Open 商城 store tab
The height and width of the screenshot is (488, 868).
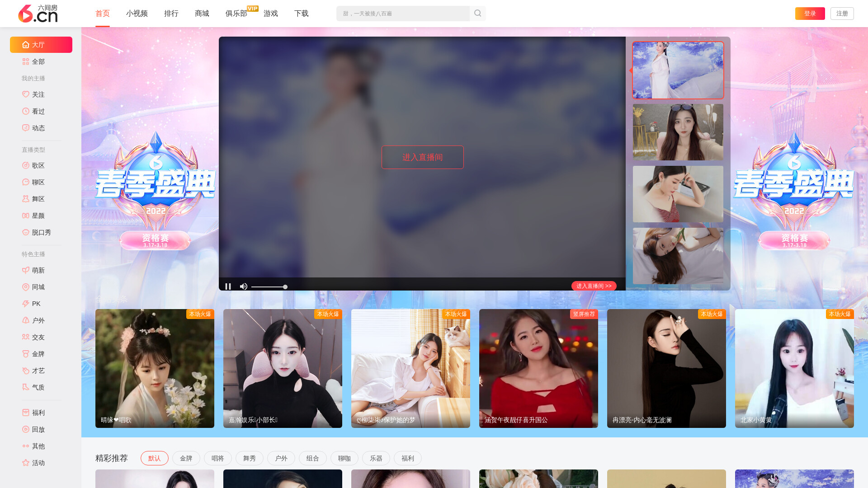pyautogui.click(x=202, y=14)
